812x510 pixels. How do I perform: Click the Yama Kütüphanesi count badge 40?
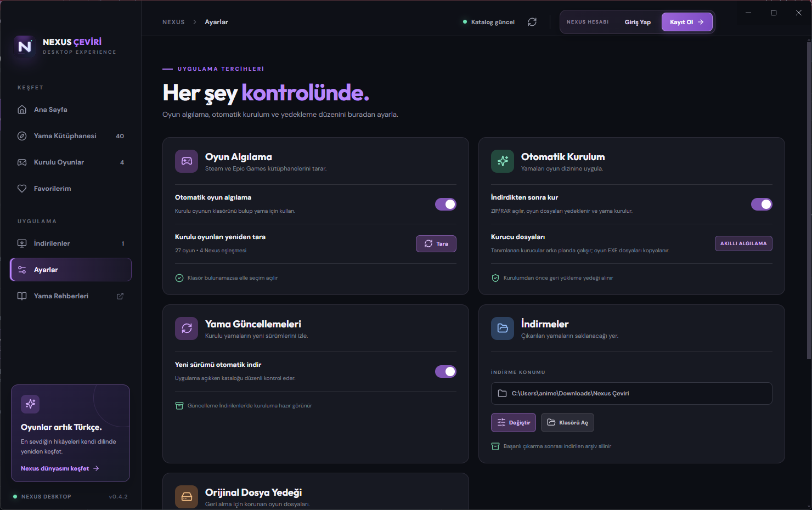click(x=120, y=136)
